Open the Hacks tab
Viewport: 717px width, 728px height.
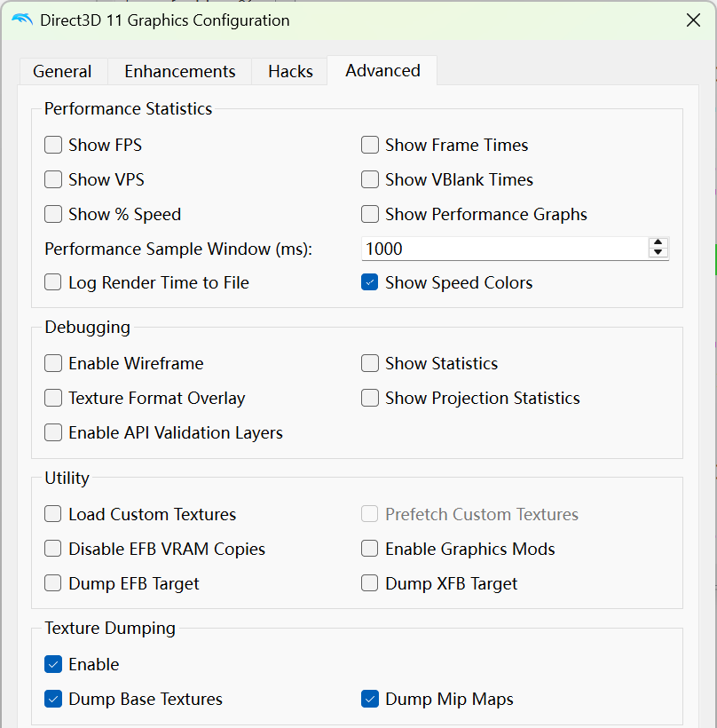coord(290,72)
